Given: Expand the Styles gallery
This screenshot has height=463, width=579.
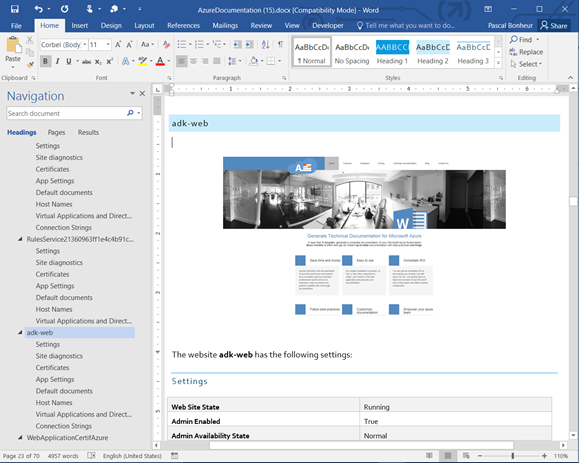Looking at the screenshot, I should click(x=498, y=63).
